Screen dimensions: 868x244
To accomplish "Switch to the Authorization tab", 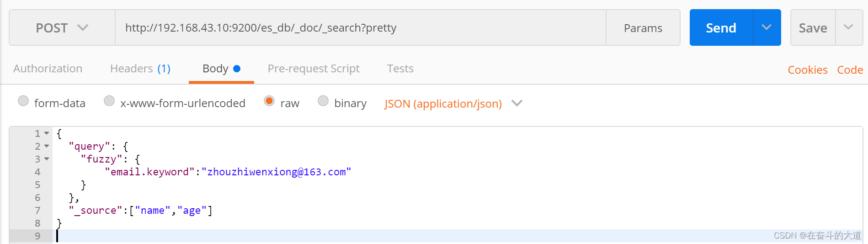I will (48, 69).
